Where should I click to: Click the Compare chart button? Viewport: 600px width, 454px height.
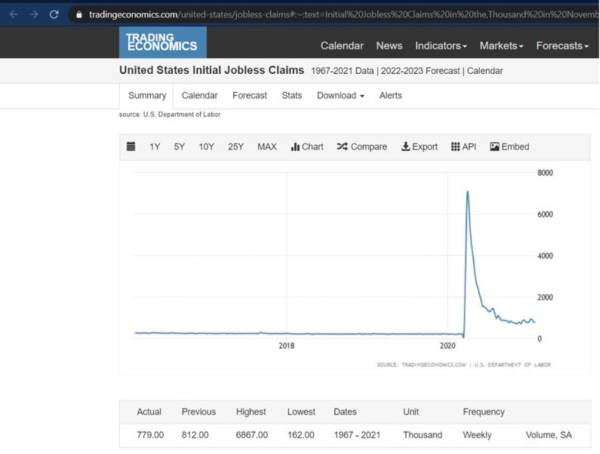pyautogui.click(x=362, y=147)
